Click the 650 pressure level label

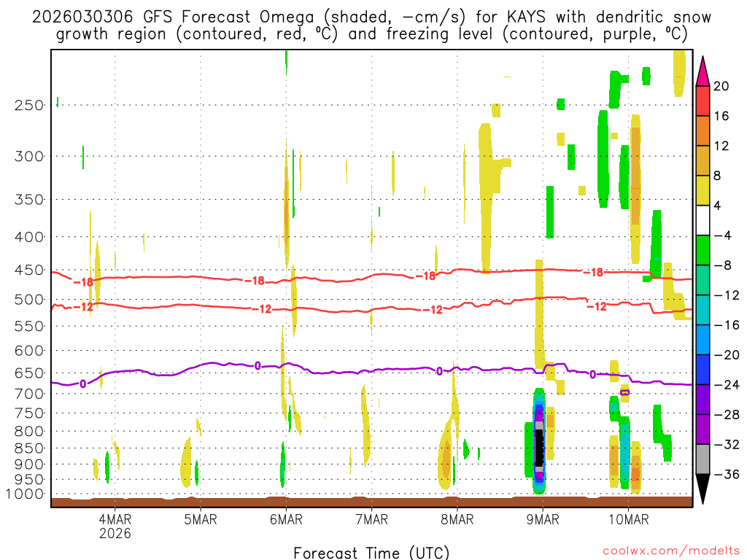click(x=29, y=373)
